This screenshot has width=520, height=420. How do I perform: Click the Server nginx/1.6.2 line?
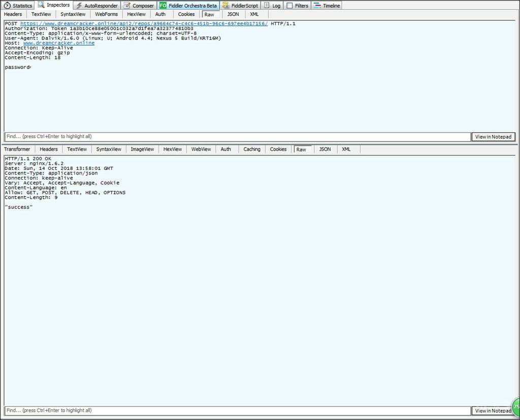[34, 163]
